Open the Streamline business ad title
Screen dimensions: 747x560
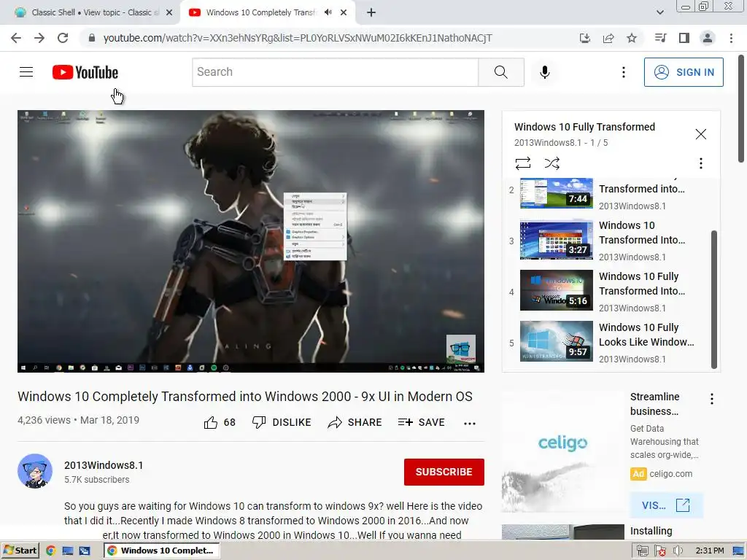pos(654,404)
